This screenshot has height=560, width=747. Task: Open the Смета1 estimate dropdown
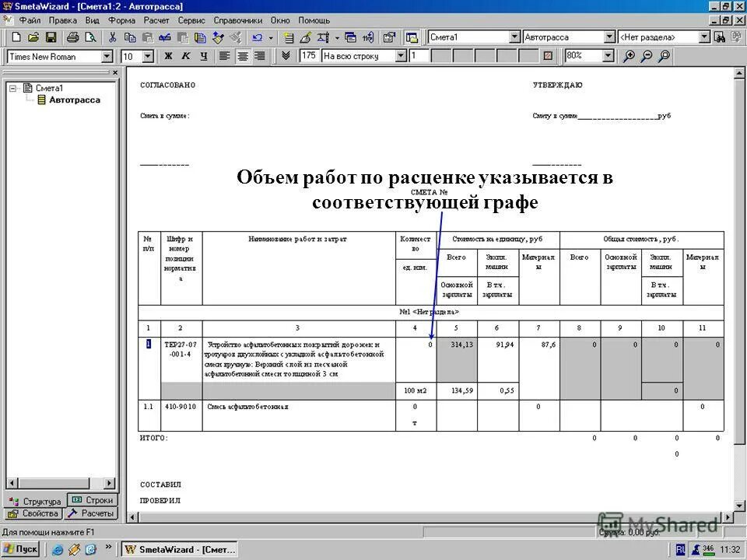pyautogui.click(x=514, y=37)
